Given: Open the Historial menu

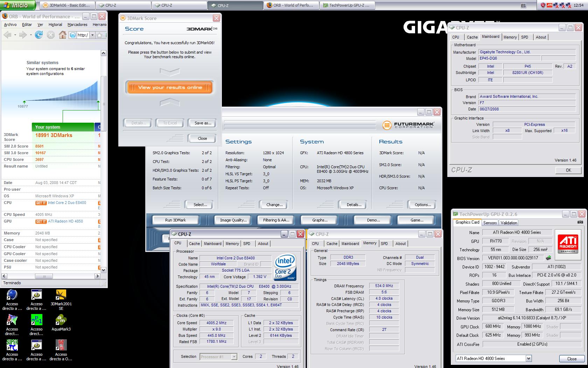Looking at the screenshot, I should pyautogui.click(x=55, y=25).
